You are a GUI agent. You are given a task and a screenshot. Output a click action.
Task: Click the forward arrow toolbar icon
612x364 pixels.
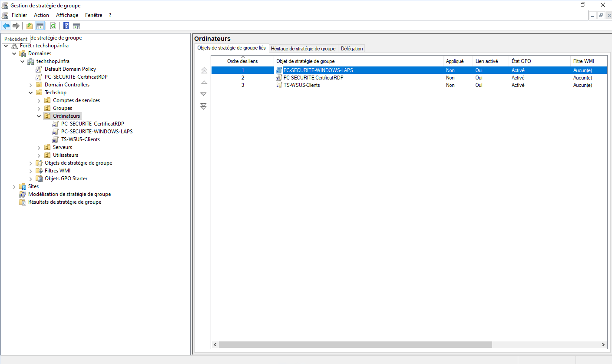pyautogui.click(x=16, y=26)
